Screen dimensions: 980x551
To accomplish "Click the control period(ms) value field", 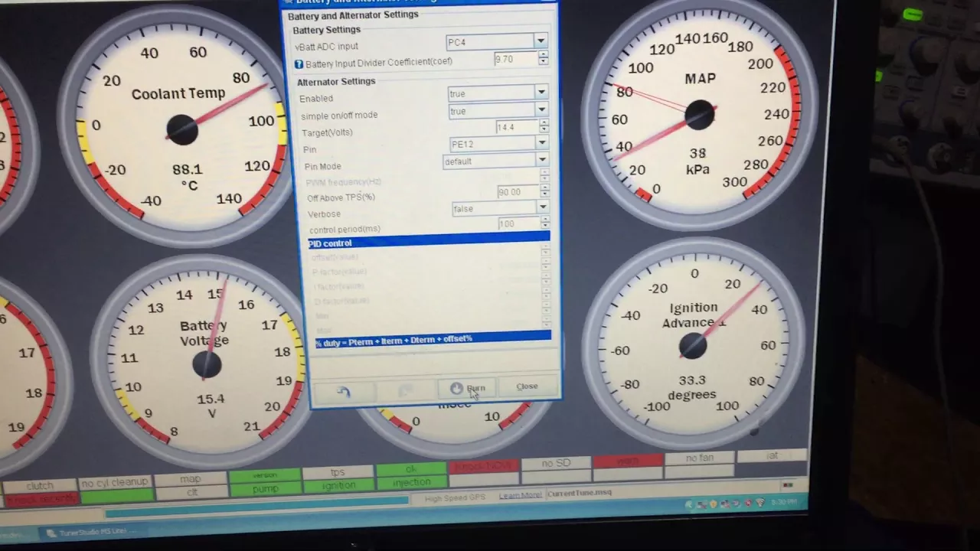I will tap(519, 224).
